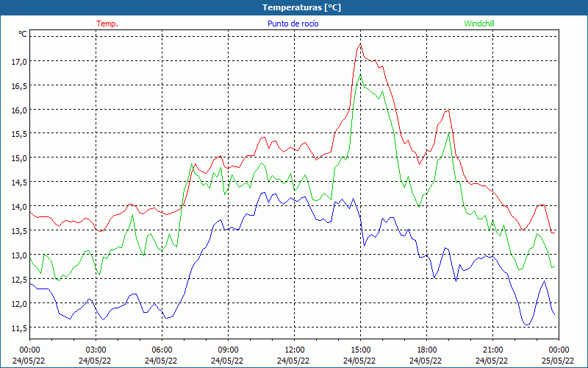The image size is (588, 368).
Task: Click the 16,5 y-axis value
Action: (20, 86)
